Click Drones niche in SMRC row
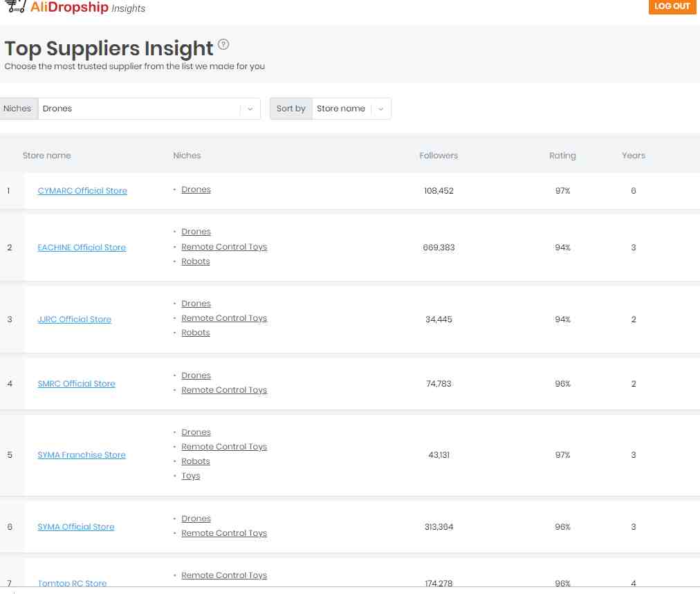The height and width of the screenshot is (594, 700). tap(196, 375)
